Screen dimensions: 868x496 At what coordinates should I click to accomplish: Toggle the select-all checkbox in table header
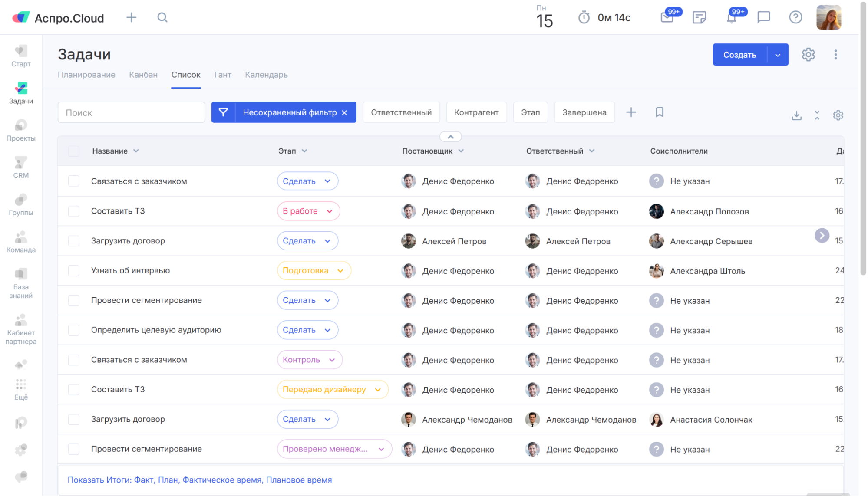[74, 151]
